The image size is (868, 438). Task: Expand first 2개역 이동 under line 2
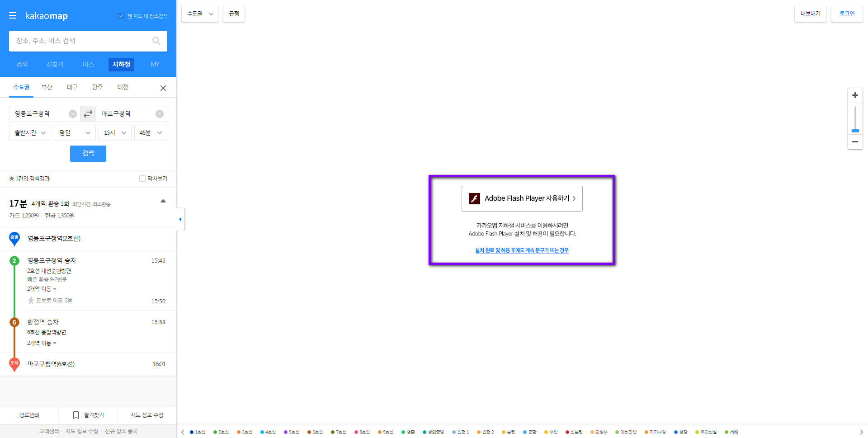[42, 289]
